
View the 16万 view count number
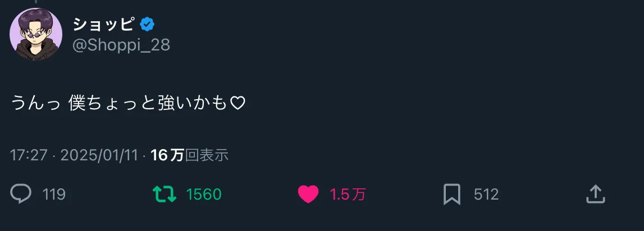[167, 155]
